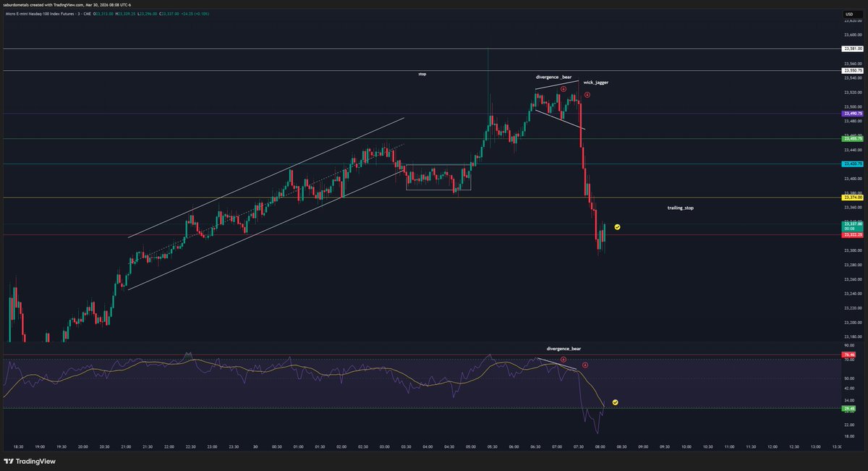Click the current price 23,337.00 countdown label
Image resolution: width=868 pixels, height=471 pixels.
pyautogui.click(x=853, y=226)
